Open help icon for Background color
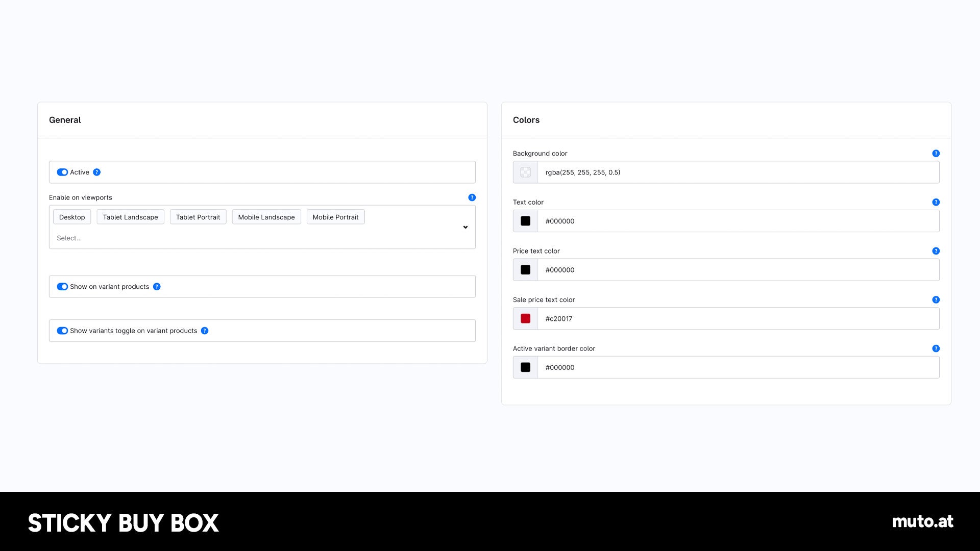Viewport: 980px width, 551px height. pyautogui.click(x=936, y=154)
